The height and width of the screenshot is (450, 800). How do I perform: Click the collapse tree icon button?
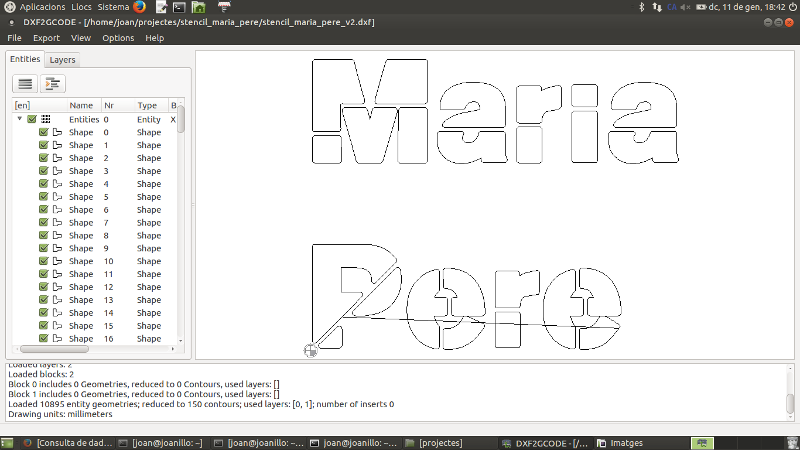pos(53,84)
